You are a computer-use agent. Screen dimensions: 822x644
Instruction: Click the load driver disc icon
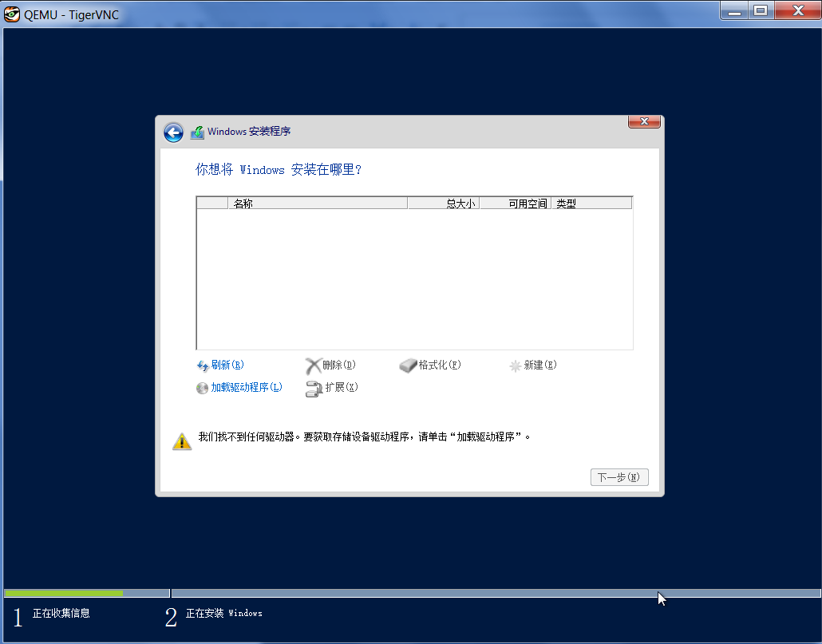tap(203, 389)
